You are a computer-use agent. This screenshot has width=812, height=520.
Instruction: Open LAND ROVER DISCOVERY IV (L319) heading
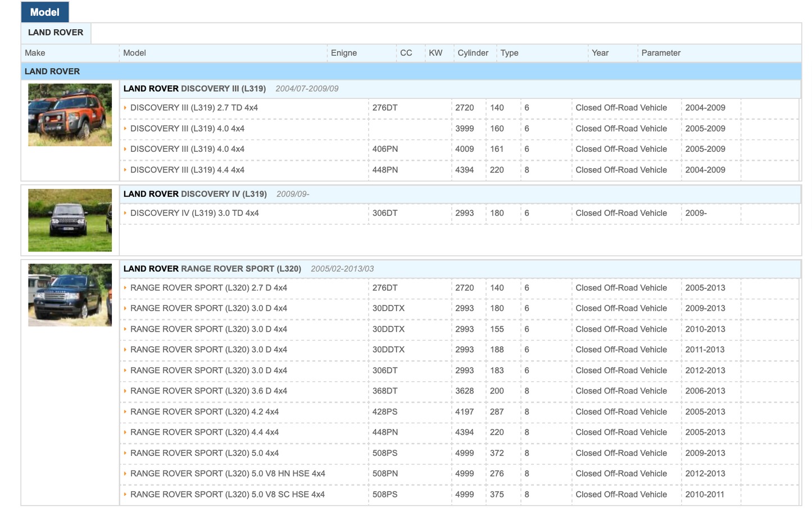click(x=195, y=194)
